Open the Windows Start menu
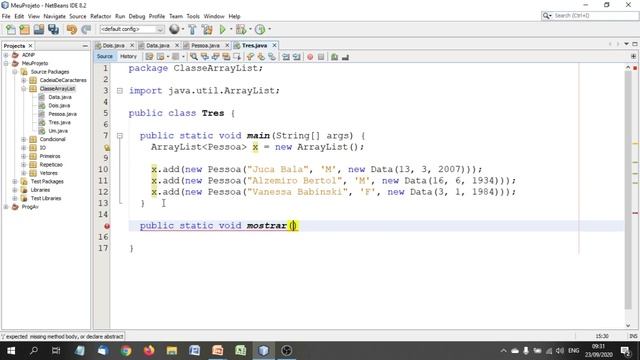This screenshot has height=360, width=640. 11,351
